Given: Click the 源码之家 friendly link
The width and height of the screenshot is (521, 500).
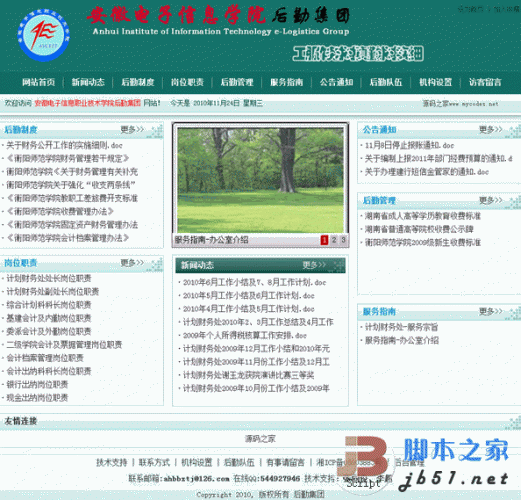Looking at the screenshot, I should (x=260, y=439).
